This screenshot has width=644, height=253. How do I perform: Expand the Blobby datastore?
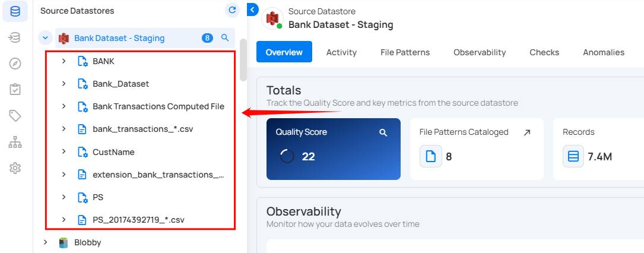[x=46, y=242]
